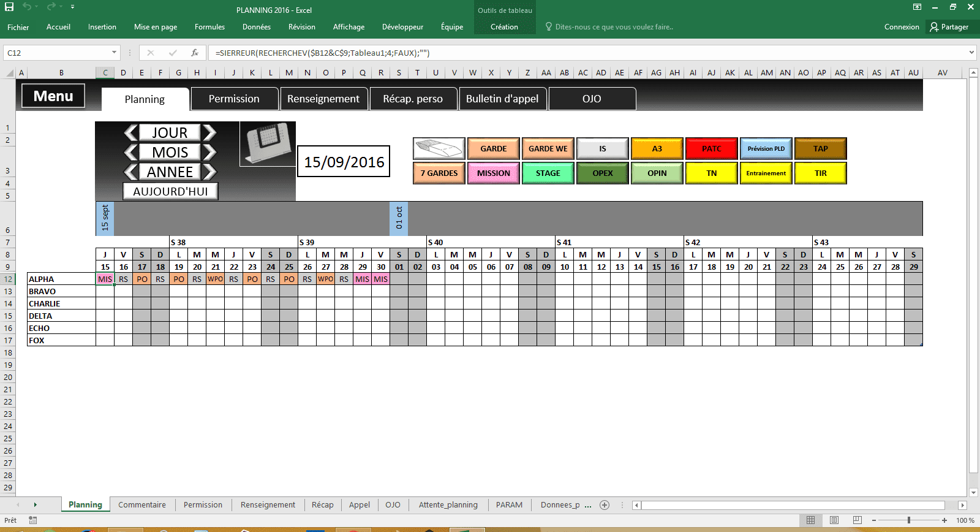This screenshot has height=532, width=980.
Task: Cancel formula entry with X icon
Action: (151, 53)
